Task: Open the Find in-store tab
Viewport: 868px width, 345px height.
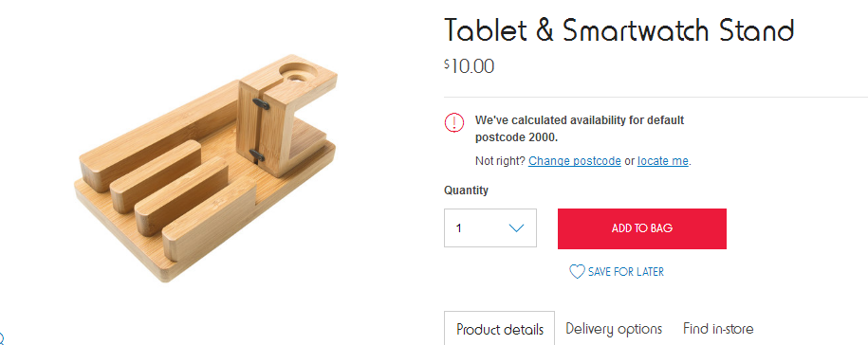Action: (718, 329)
